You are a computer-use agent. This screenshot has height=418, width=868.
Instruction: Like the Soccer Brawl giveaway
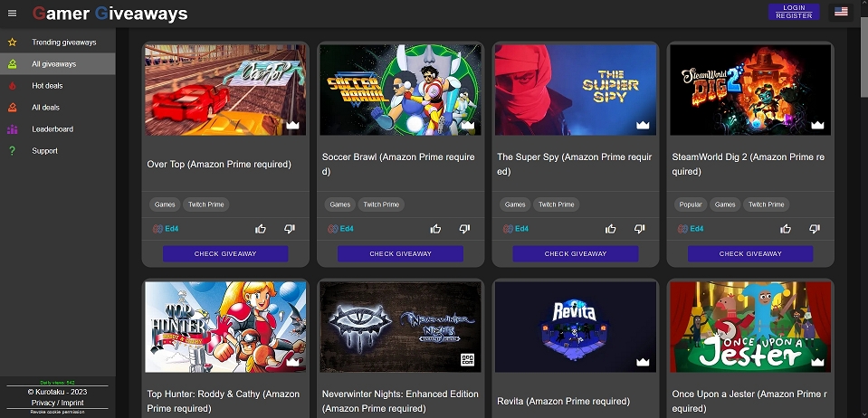coord(435,229)
